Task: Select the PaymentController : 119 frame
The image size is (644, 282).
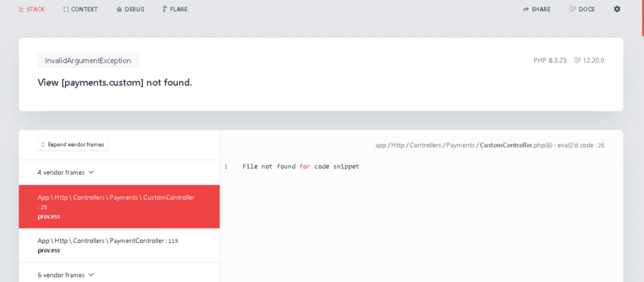Action: tap(119, 245)
